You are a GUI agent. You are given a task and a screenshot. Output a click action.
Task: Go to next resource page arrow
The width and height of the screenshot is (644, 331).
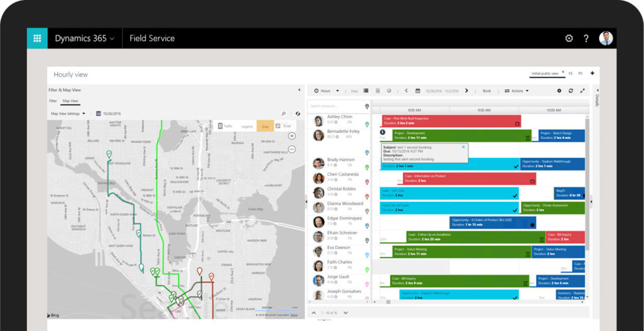click(345, 313)
